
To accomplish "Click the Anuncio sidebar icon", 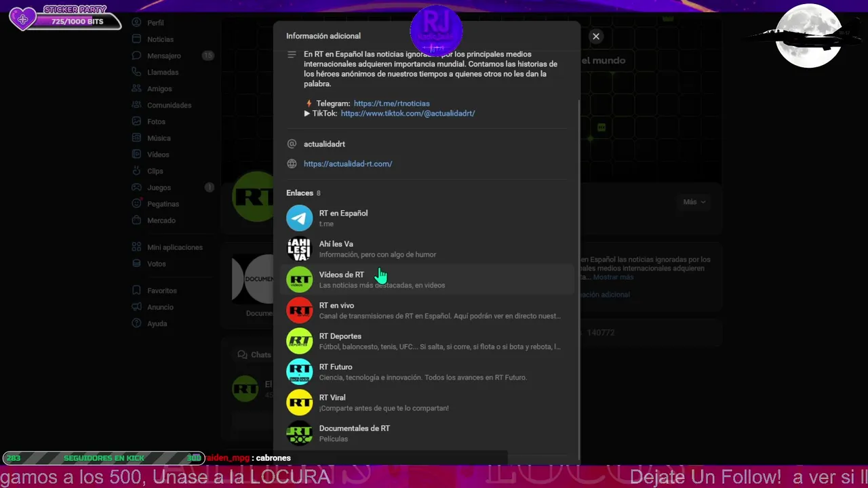I will [x=137, y=307].
